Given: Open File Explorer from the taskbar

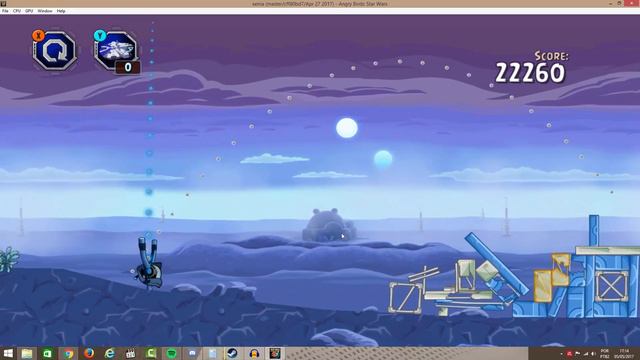Looking at the screenshot, I should pos(27,353).
